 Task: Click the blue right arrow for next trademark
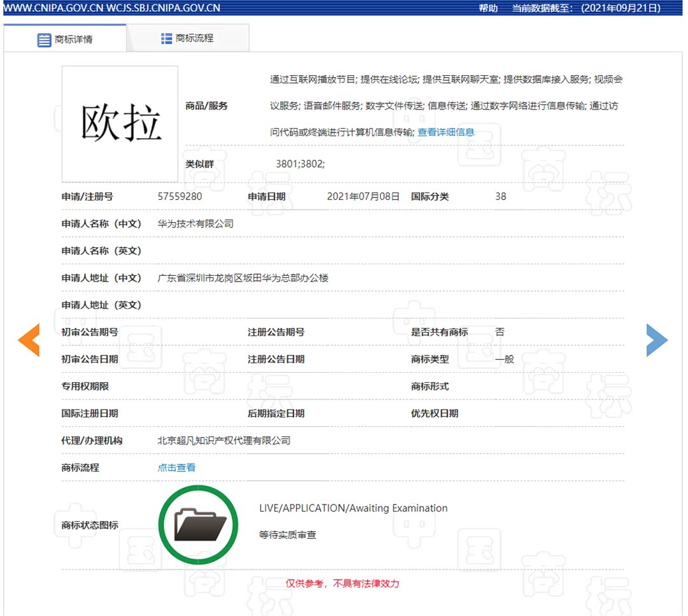(657, 340)
